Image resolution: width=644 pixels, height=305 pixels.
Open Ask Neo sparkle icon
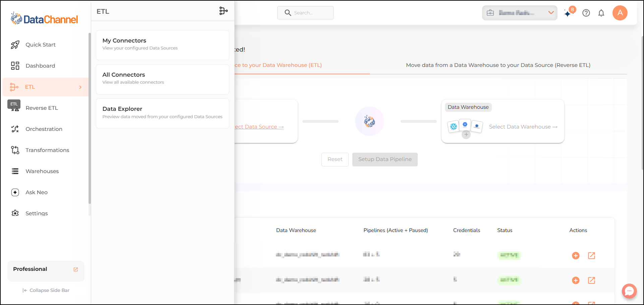click(x=15, y=192)
